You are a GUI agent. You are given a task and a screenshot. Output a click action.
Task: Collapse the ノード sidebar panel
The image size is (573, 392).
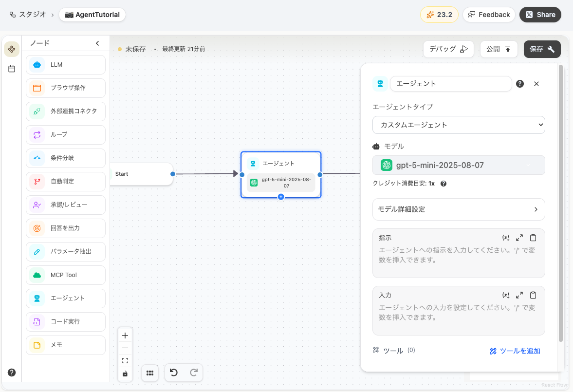[97, 43]
